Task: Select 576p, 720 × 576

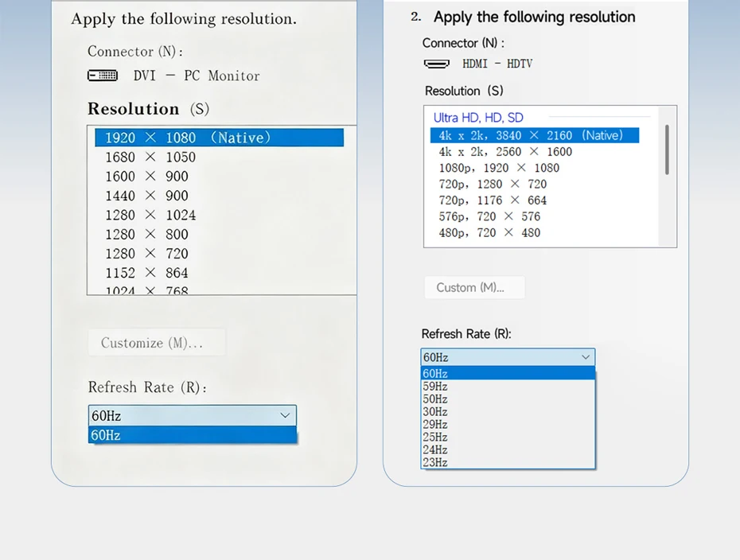Action: pyautogui.click(x=489, y=216)
